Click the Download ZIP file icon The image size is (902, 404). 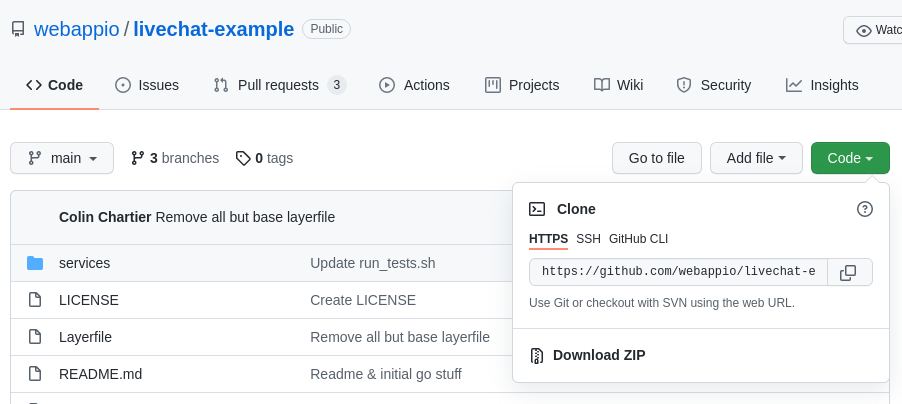click(536, 356)
